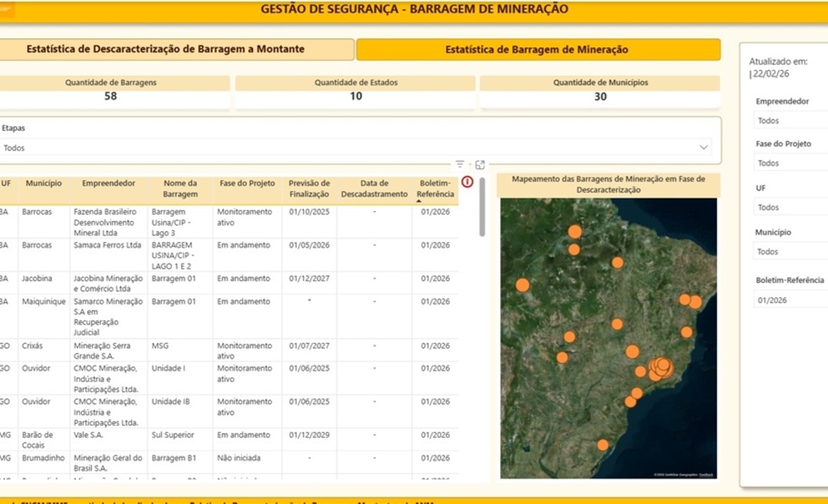The height and width of the screenshot is (504, 828).
Task: Select the Quantidade de Municípios card showing 30
Action: 600,91
